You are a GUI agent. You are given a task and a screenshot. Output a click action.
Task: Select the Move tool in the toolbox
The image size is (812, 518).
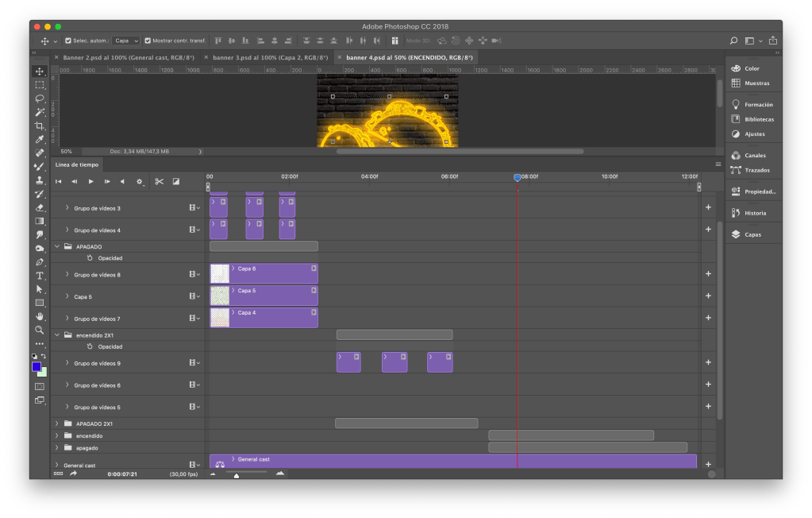pos(40,71)
